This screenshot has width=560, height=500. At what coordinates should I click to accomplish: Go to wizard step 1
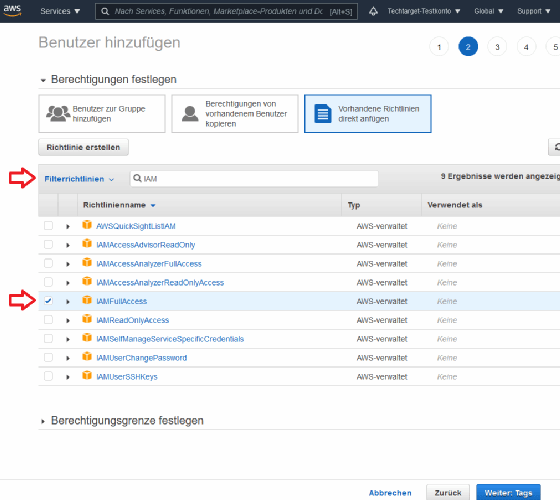pos(439,46)
